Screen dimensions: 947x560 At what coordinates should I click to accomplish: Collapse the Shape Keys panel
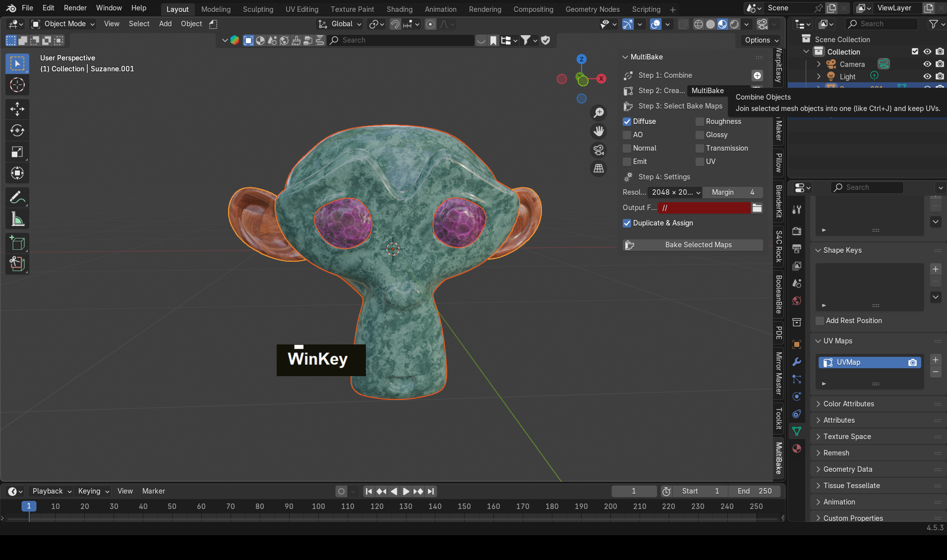tap(818, 250)
